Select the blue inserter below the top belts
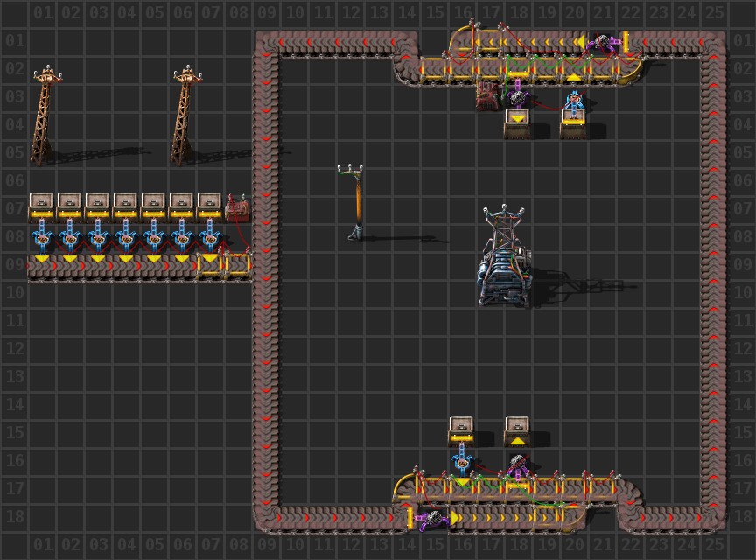The width and height of the screenshot is (756, 560). [574, 103]
